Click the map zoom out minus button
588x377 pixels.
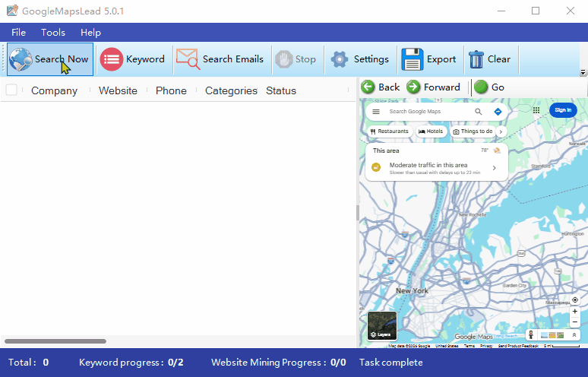point(574,322)
